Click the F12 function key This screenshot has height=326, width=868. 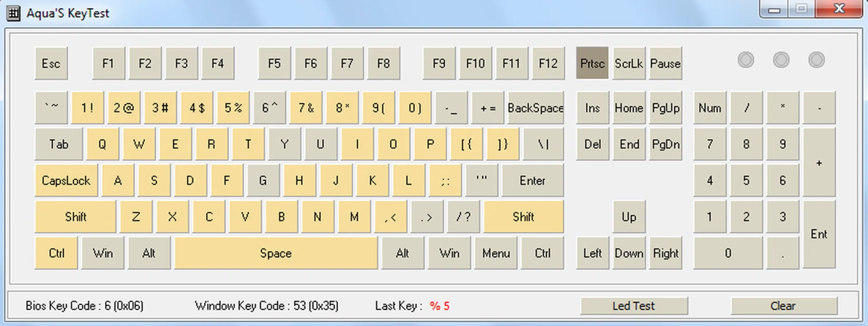click(x=548, y=63)
